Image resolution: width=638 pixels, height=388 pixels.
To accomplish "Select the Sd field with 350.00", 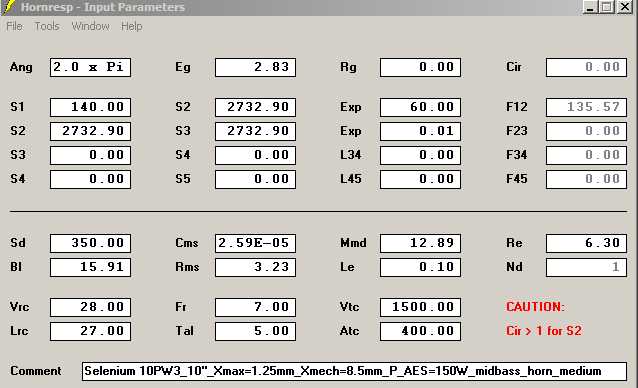I will coord(90,243).
